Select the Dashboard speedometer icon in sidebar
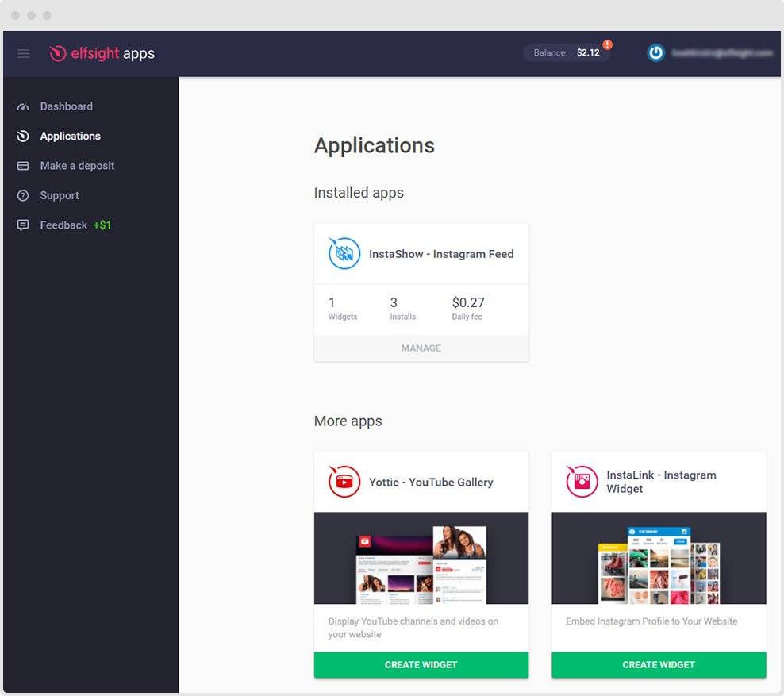The width and height of the screenshot is (784, 696). click(24, 106)
